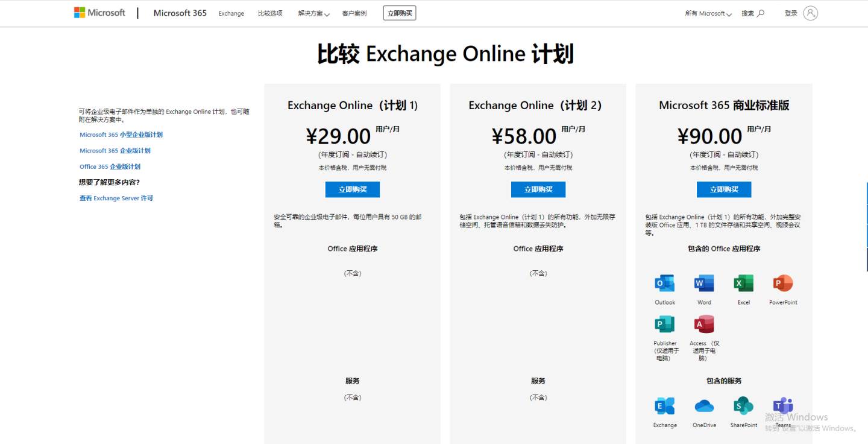
Task: Select the Word app icon
Action: [x=704, y=283]
